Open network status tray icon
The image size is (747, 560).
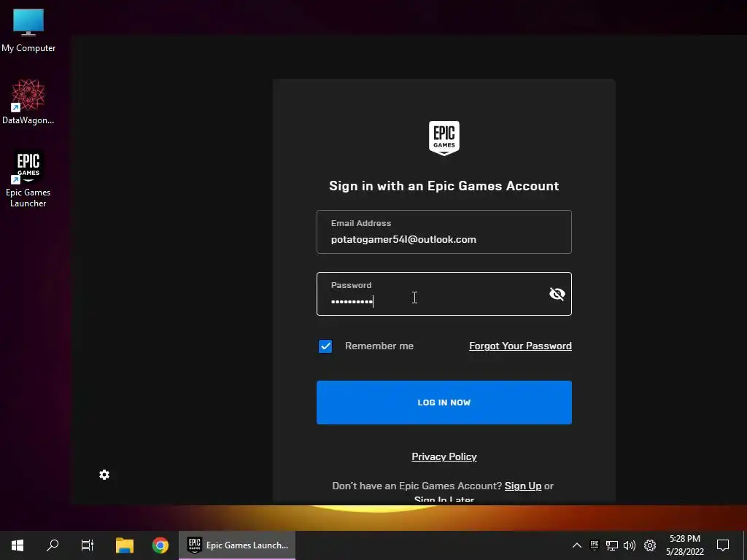click(612, 545)
